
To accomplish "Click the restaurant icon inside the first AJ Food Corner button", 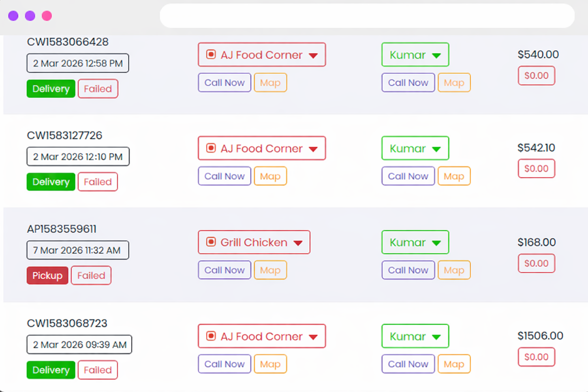I will click(x=211, y=54).
